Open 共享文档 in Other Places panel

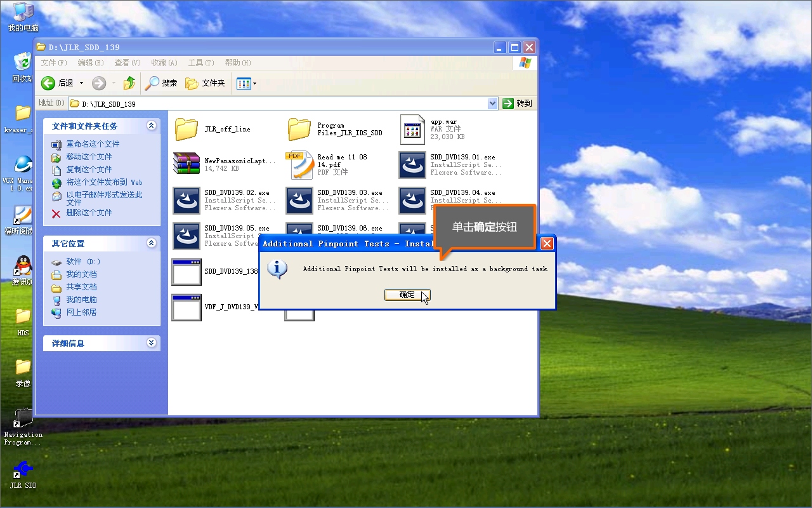tap(81, 287)
